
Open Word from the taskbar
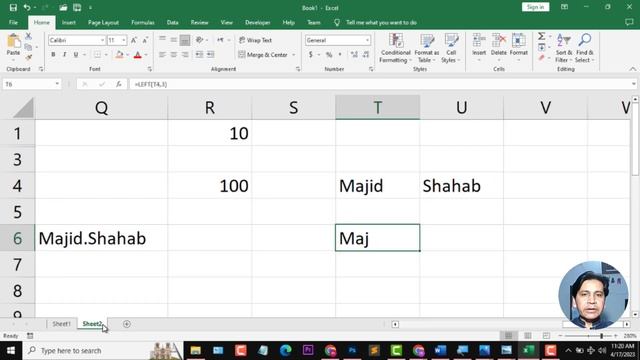pyautogui.click(x=440, y=350)
